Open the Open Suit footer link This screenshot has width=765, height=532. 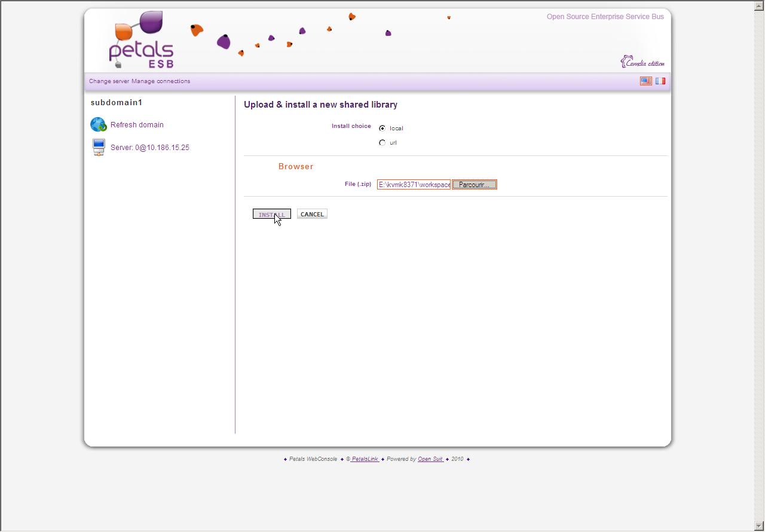pos(430,459)
